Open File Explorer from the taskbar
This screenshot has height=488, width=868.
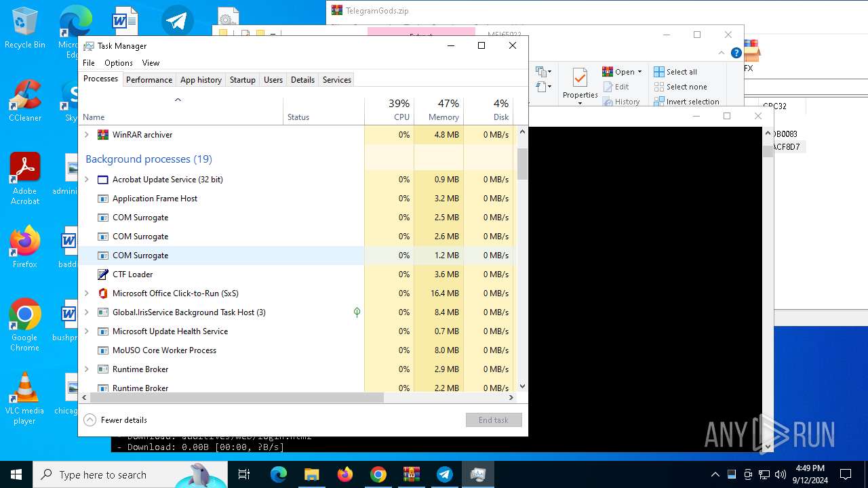tap(311, 474)
